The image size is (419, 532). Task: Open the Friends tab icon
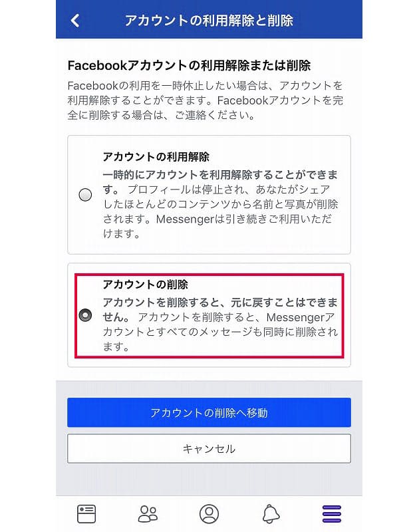pos(148,513)
